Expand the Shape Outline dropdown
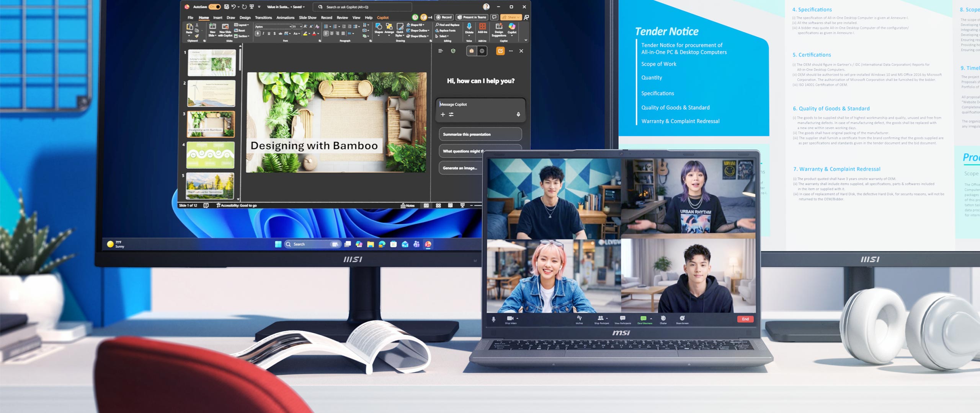The width and height of the screenshot is (980, 413). 418,31
